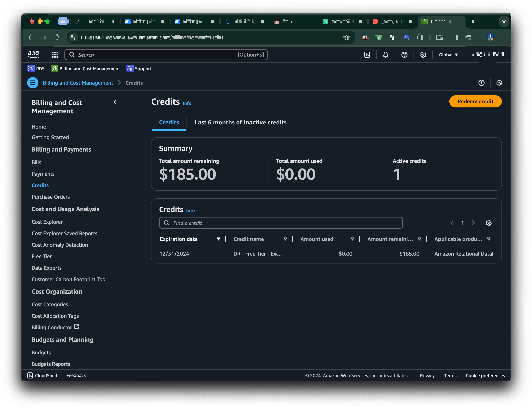Open Cost Explorer in sidebar

point(47,222)
